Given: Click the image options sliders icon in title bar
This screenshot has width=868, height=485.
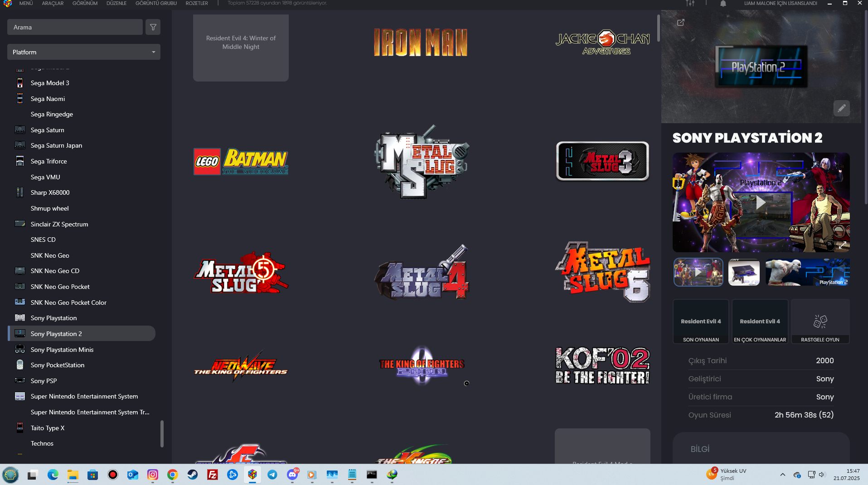Looking at the screenshot, I should pos(690,3).
